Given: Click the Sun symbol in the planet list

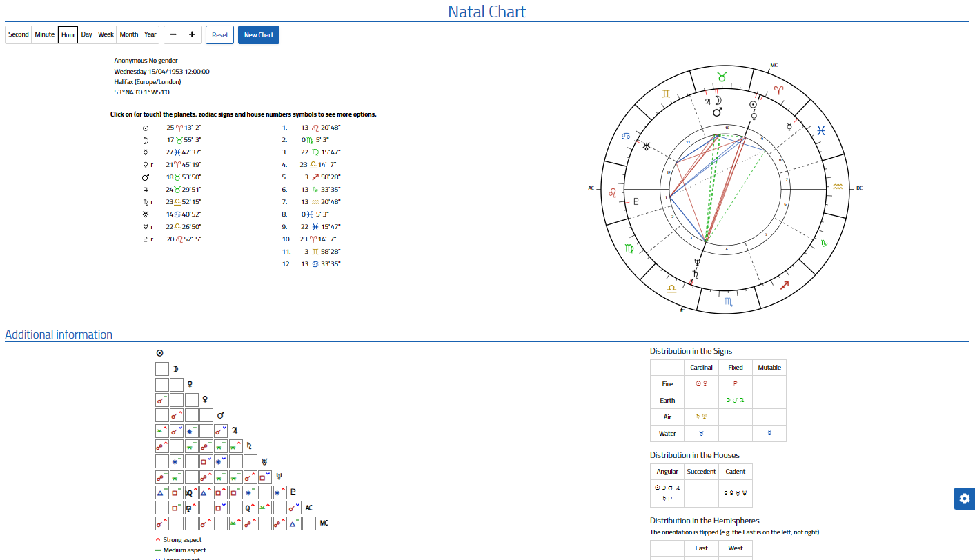Looking at the screenshot, I should (x=145, y=128).
